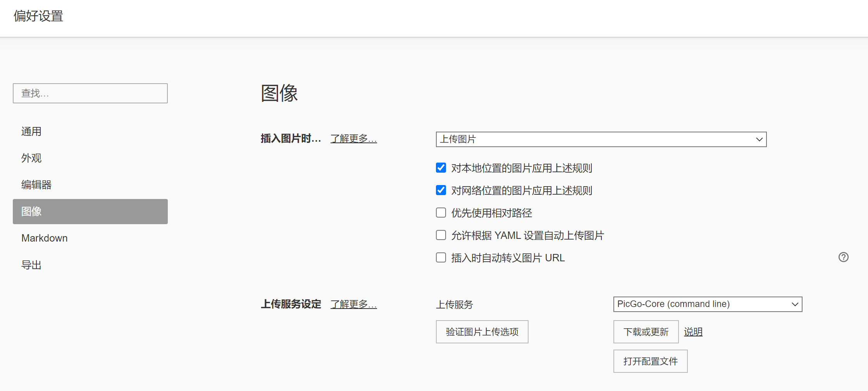The image size is (868, 391).
Task: Select 导出 in the sidebar
Action: point(90,265)
